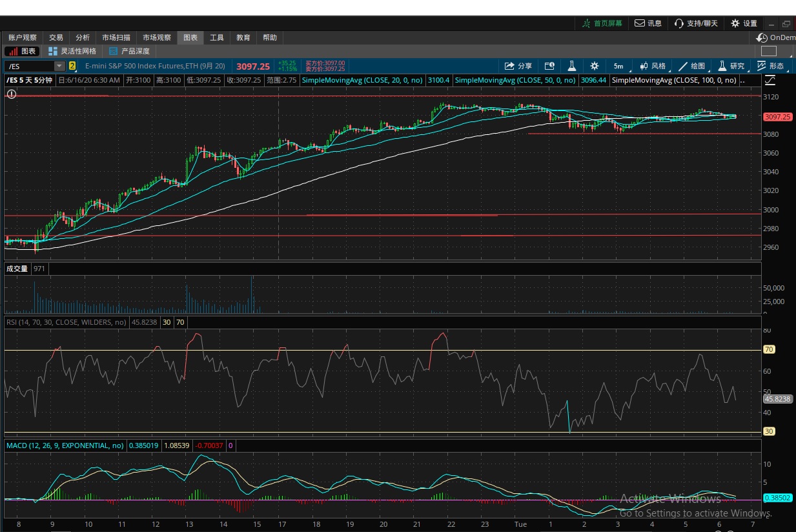
Task: Click the price-axis curve icon at top right
Action: [770, 81]
